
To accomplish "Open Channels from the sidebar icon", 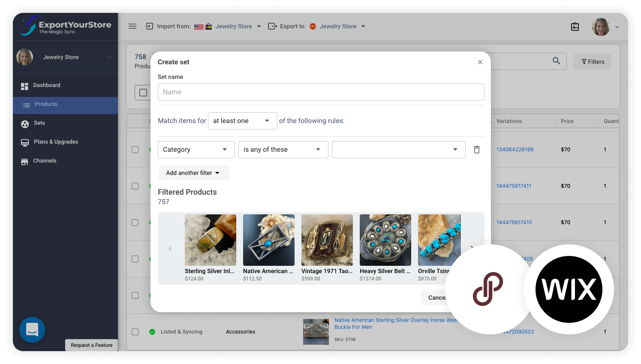I will [x=24, y=161].
